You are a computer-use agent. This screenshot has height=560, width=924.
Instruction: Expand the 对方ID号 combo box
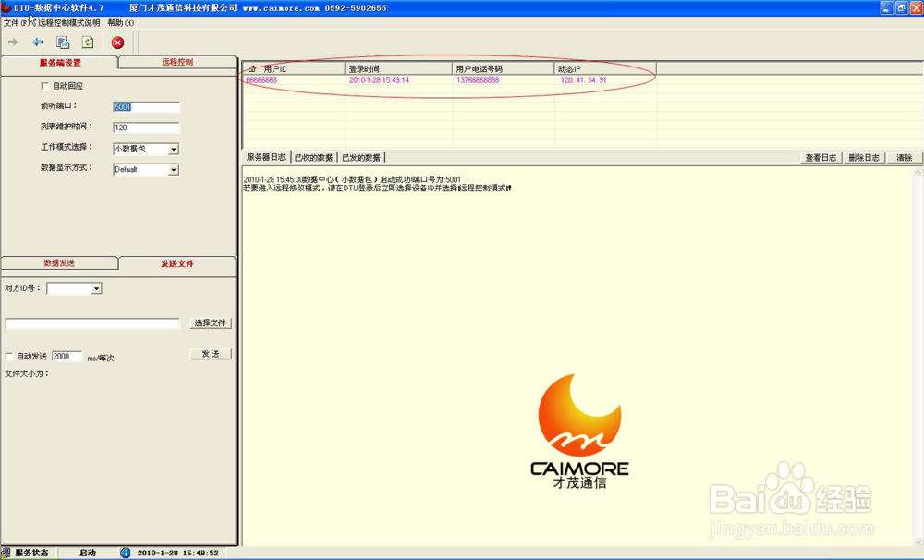[x=96, y=289]
